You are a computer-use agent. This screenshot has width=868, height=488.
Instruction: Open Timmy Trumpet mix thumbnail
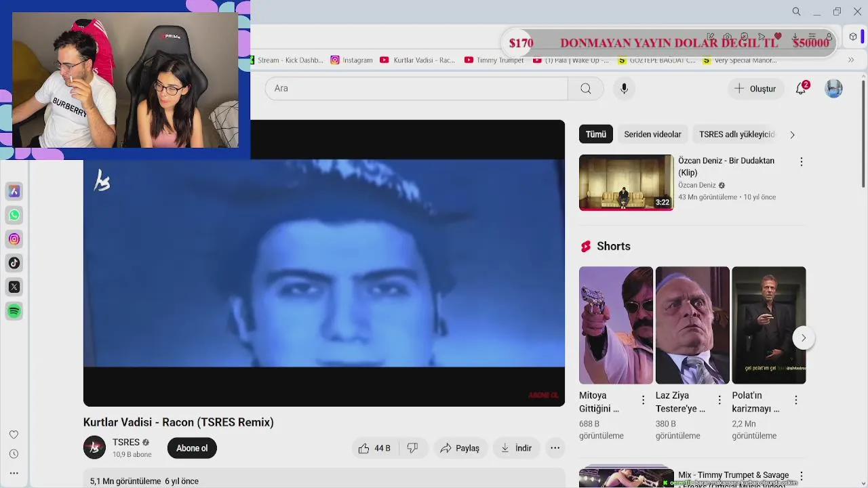pos(626,476)
